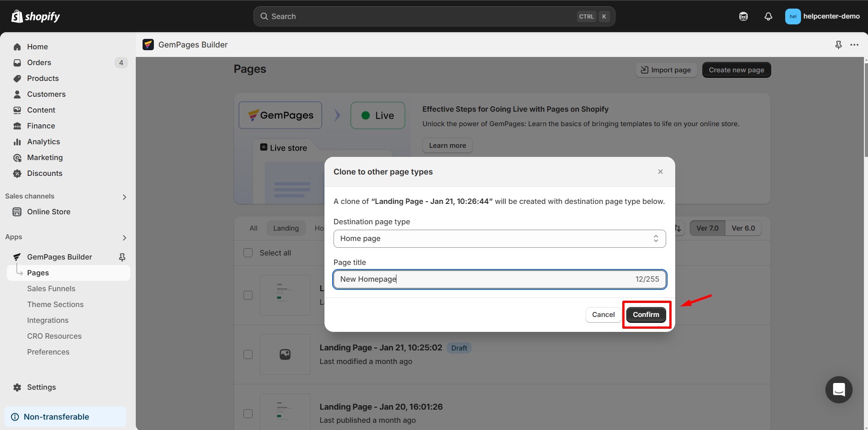
Task: Click the Learn more button
Action: pyautogui.click(x=447, y=145)
